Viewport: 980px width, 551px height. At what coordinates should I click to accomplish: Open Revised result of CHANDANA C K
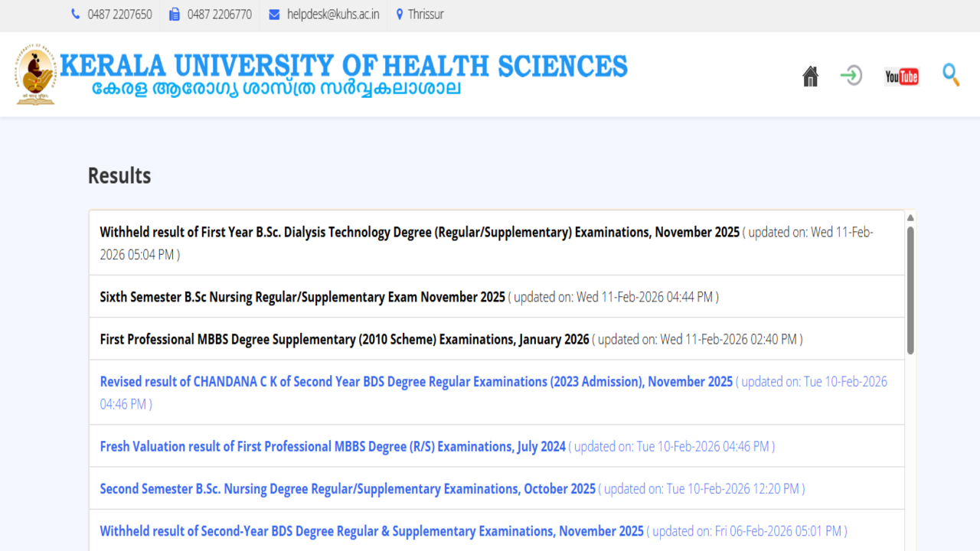coord(416,382)
